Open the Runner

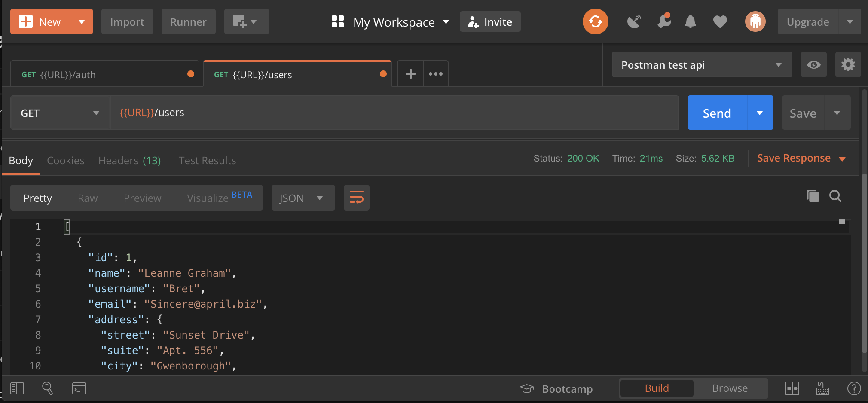(x=188, y=22)
